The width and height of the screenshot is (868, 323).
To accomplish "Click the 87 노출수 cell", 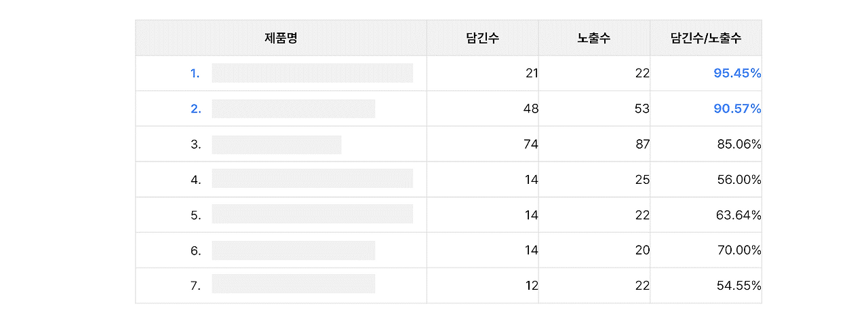I will (594, 144).
